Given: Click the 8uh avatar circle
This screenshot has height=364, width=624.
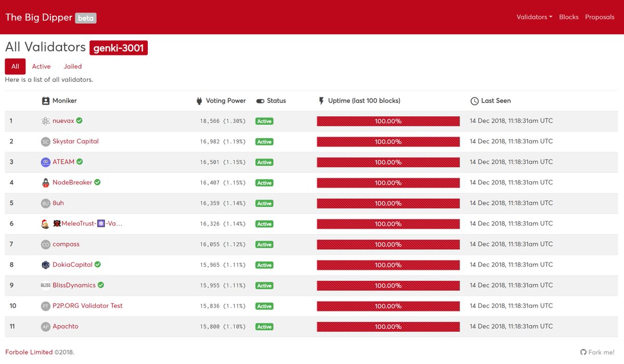Looking at the screenshot, I should click(x=46, y=203).
